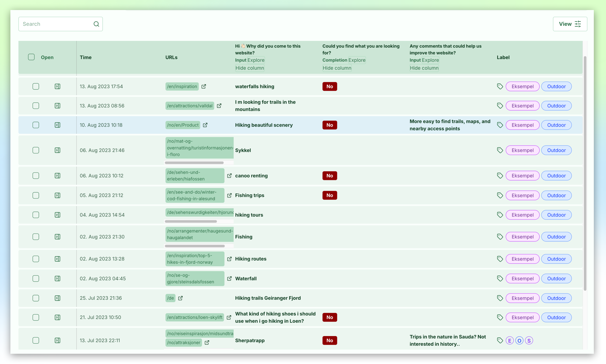The width and height of the screenshot is (606, 364).
Task: Click Explore under 'Any comments' column
Action: [x=431, y=60]
